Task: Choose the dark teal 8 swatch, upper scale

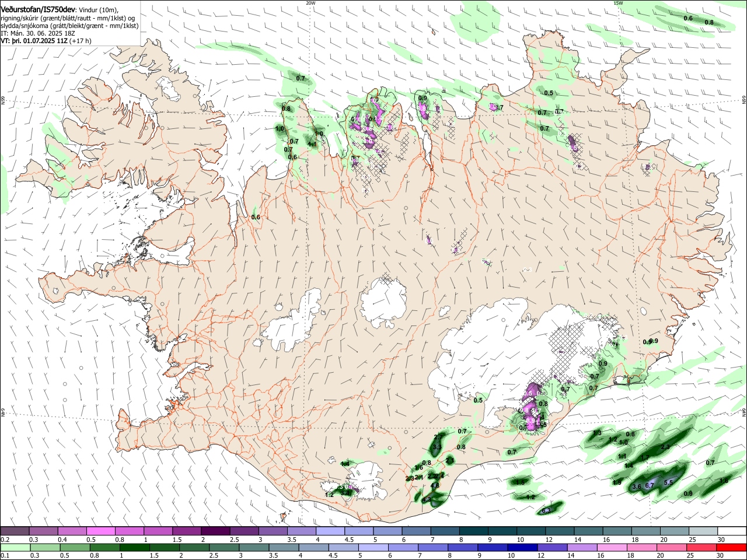Action: (x=474, y=531)
